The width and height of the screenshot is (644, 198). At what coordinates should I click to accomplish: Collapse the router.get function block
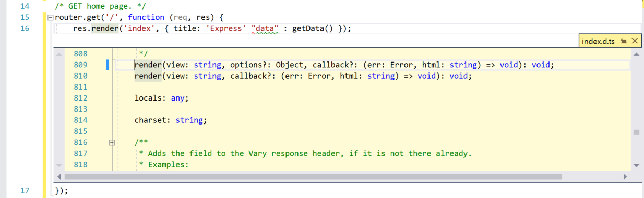tap(50, 18)
